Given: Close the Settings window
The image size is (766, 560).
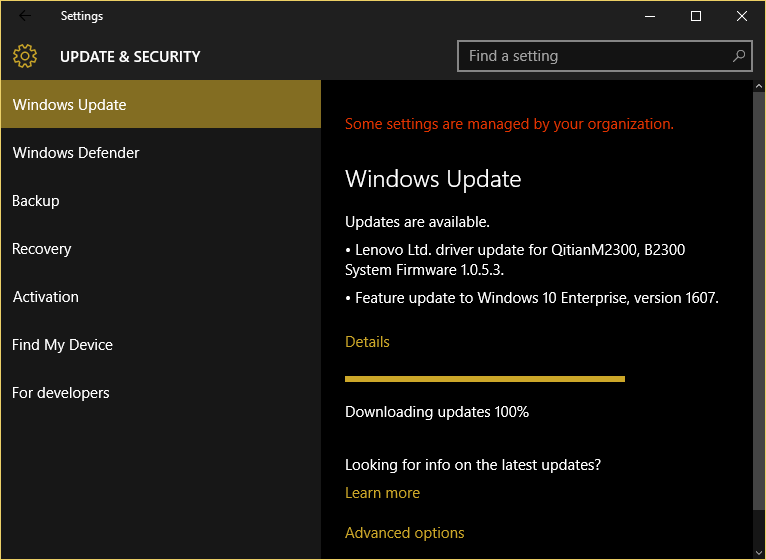Looking at the screenshot, I should [x=742, y=16].
